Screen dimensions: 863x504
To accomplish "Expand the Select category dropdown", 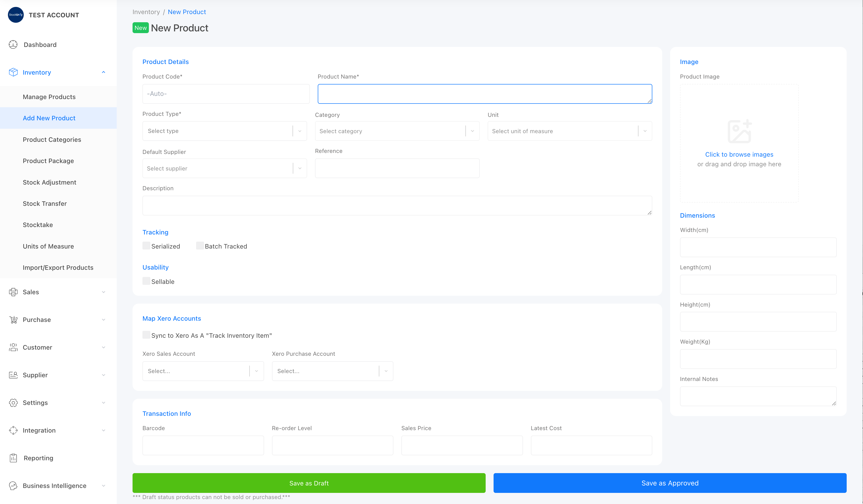I will [x=397, y=131].
